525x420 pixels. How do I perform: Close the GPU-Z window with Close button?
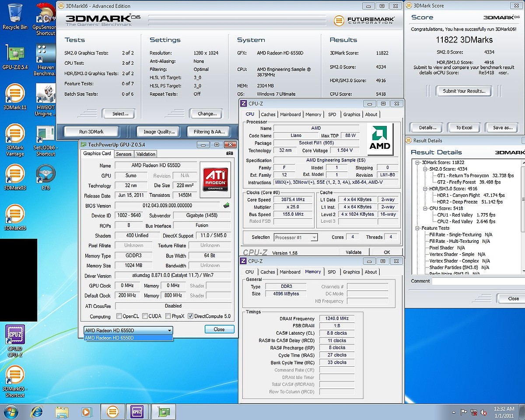tap(219, 329)
